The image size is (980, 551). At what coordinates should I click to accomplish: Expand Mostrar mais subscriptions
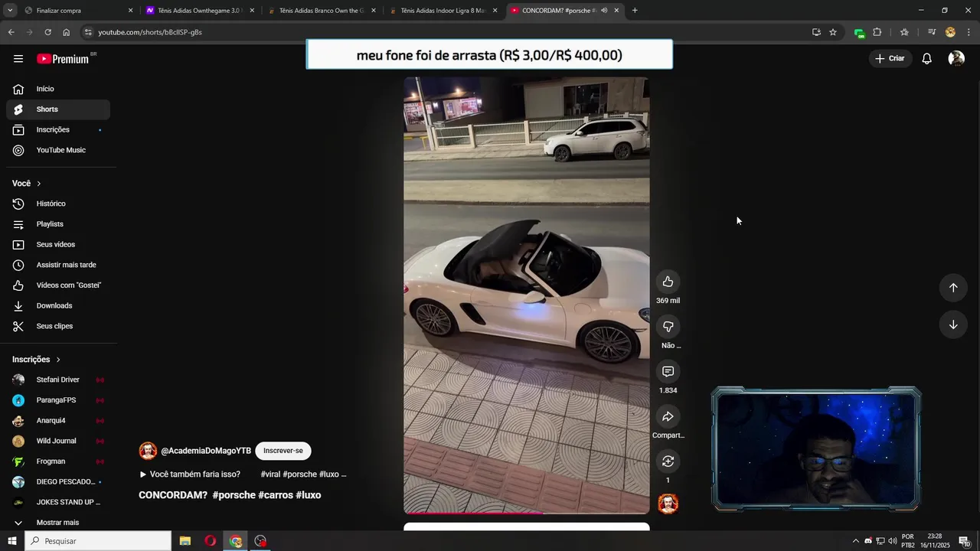[x=58, y=523]
